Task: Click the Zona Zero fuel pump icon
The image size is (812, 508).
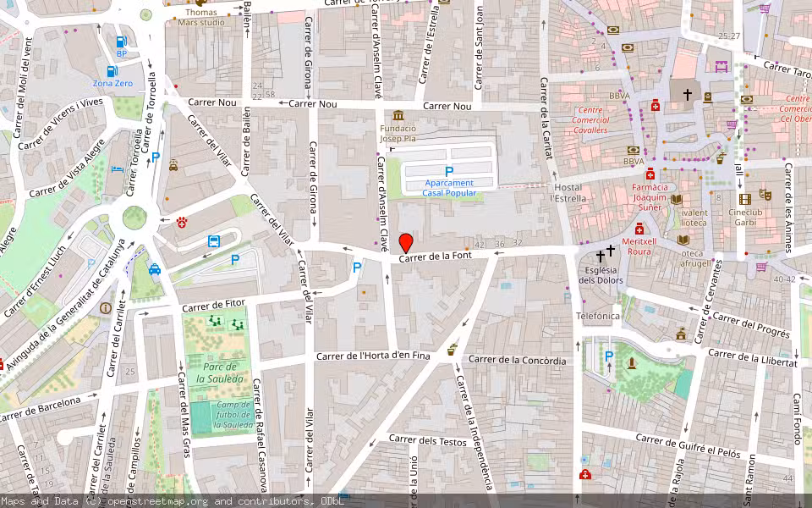Action: 112,71
